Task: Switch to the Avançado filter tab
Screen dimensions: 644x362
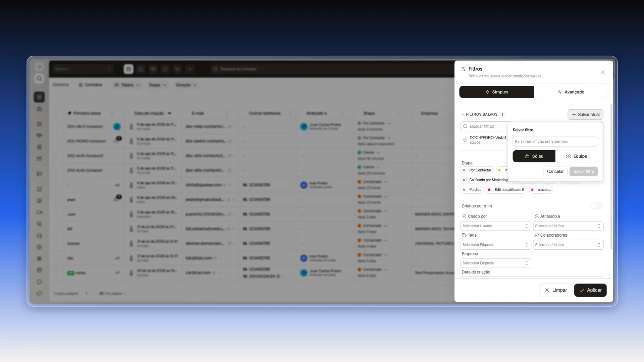Action: pyautogui.click(x=571, y=92)
